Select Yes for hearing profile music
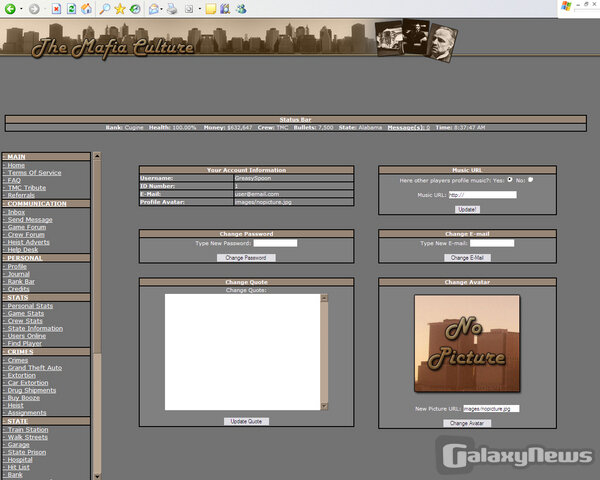This screenshot has height=480, width=600. (x=511, y=180)
